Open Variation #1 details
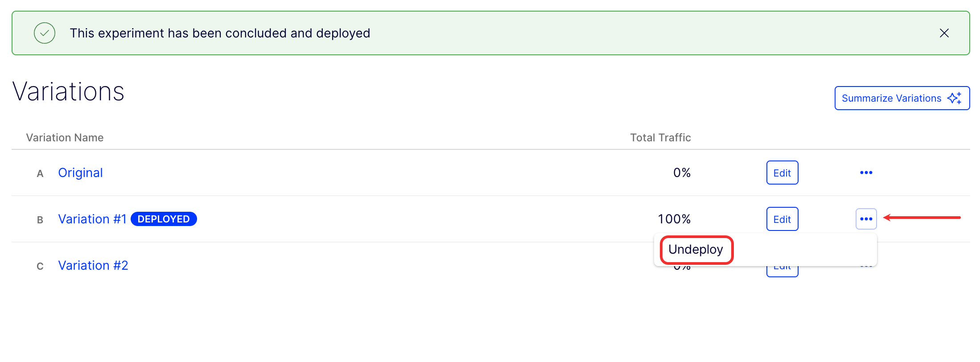Image resolution: width=980 pixels, height=362 pixels. [x=92, y=218]
